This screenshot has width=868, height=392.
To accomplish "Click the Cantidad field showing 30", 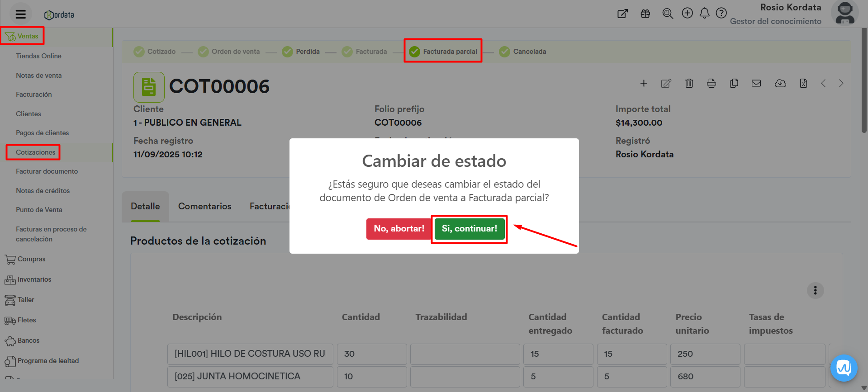I will [371, 354].
